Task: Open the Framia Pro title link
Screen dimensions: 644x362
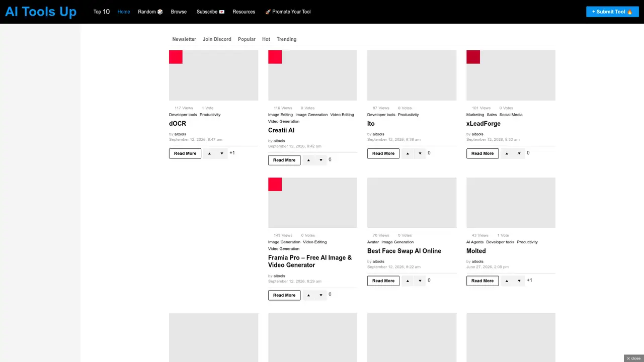Action: coord(310,261)
